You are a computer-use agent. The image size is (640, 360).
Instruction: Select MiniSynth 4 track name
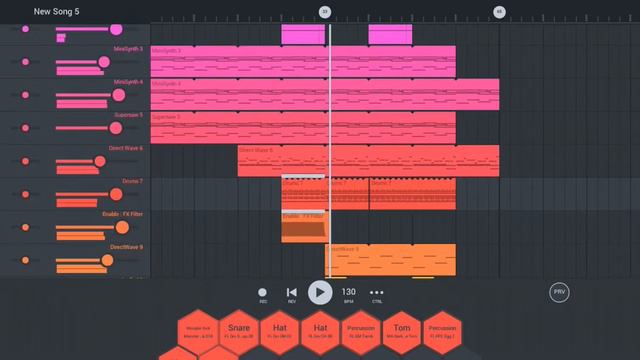coord(128,82)
